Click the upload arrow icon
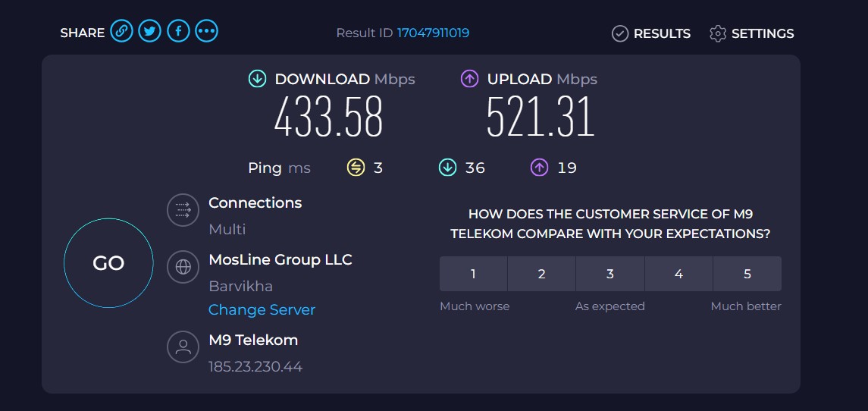Viewport: 868px width, 411px height. click(469, 79)
